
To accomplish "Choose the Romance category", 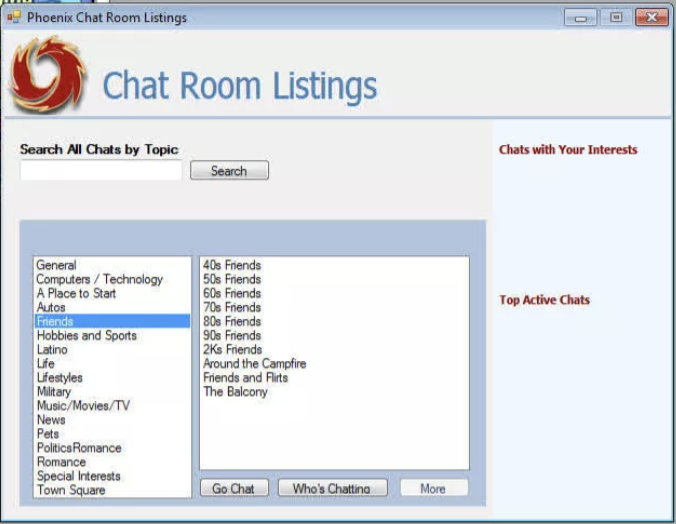I will point(112,462).
